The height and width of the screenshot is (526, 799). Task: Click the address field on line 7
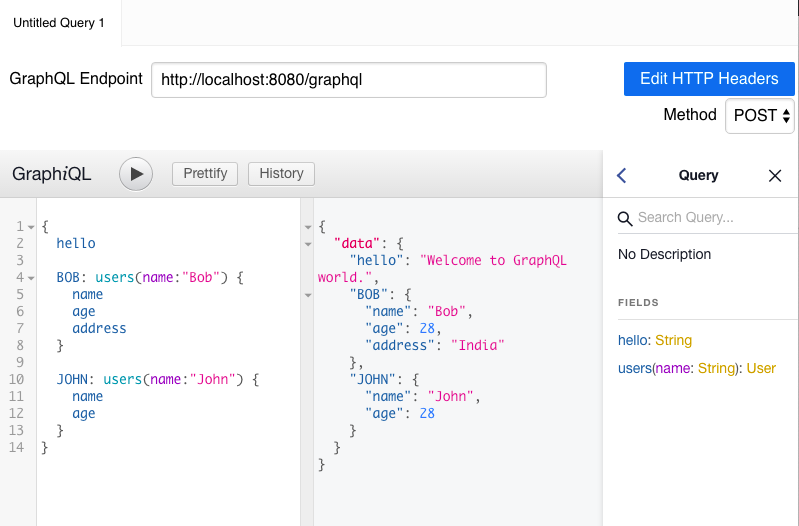(99, 329)
